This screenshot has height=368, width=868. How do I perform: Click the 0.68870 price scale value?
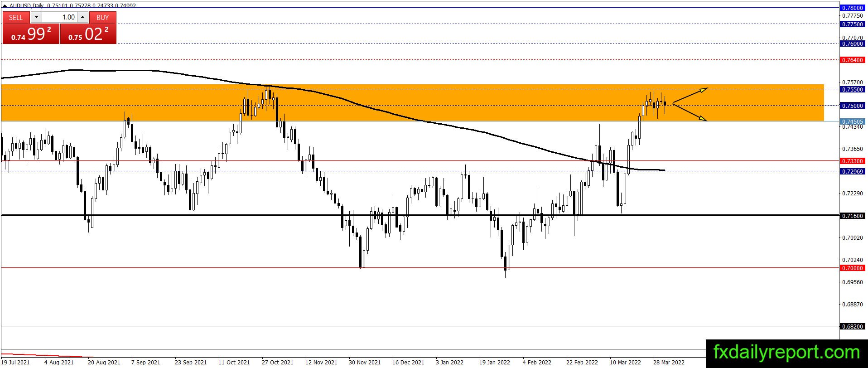[x=852, y=304]
